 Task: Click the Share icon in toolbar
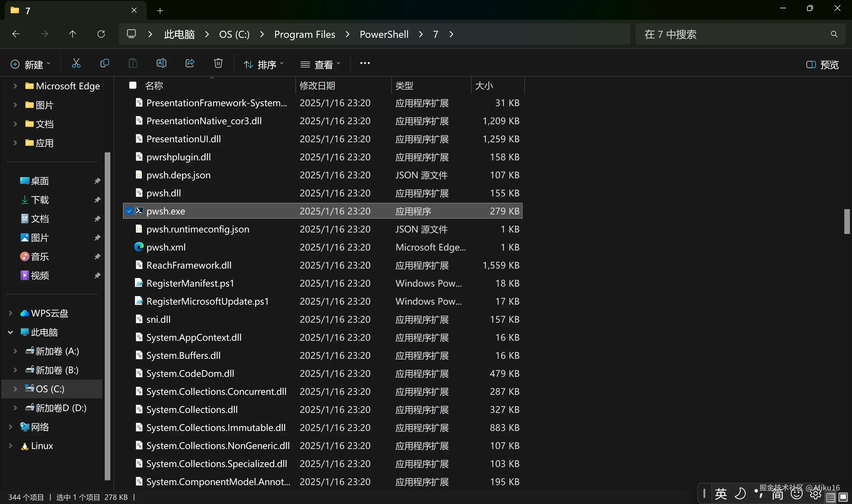pos(190,64)
